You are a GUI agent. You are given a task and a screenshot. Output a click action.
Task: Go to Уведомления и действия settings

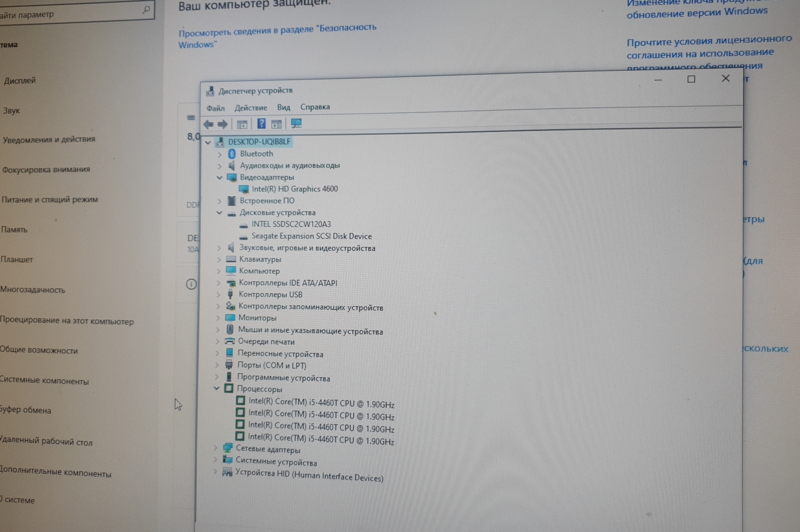(49, 139)
